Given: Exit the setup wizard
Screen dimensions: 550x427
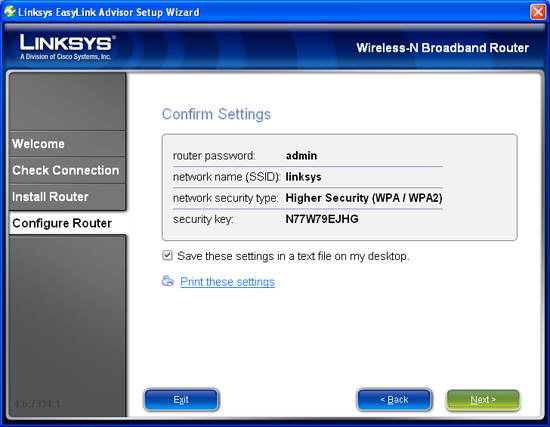Looking at the screenshot, I should [181, 400].
